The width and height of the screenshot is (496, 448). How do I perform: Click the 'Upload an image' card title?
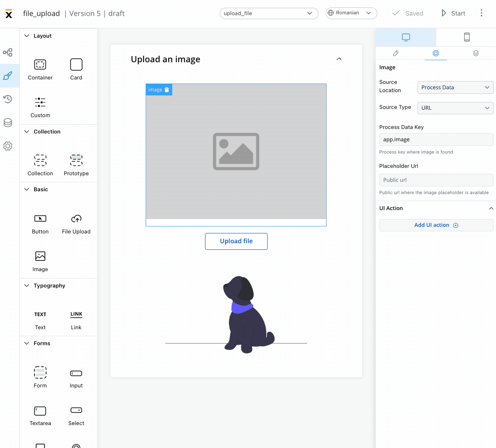pyautogui.click(x=165, y=59)
